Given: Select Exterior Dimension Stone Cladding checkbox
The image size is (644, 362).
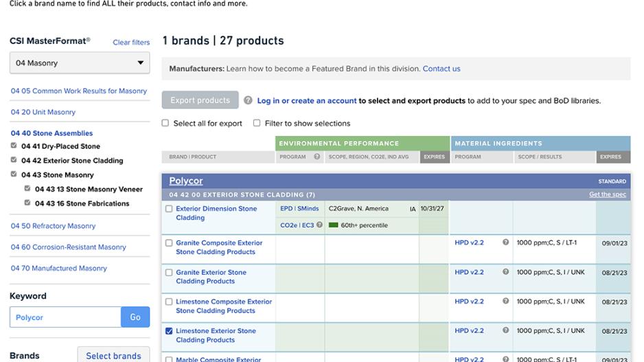Looking at the screenshot, I should [169, 209].
